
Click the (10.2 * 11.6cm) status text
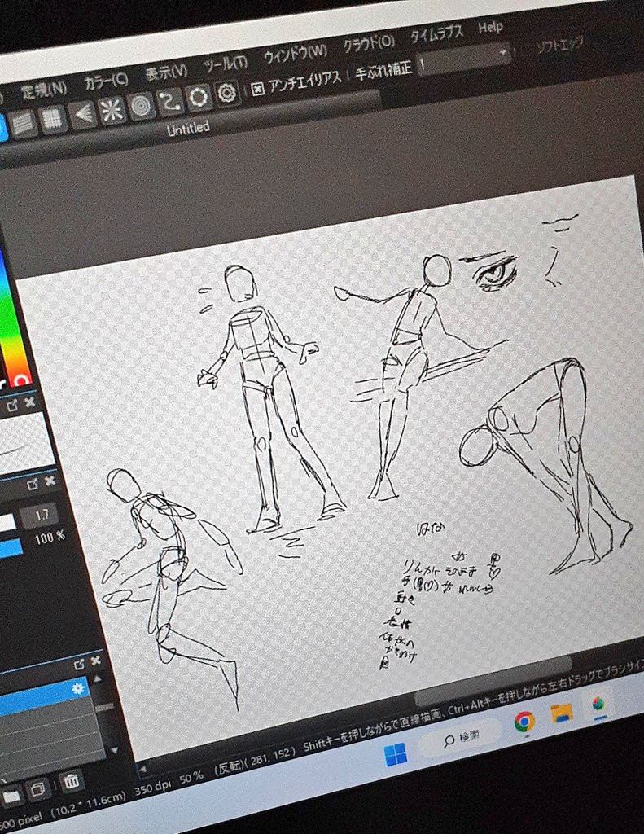tap(88, 804)
